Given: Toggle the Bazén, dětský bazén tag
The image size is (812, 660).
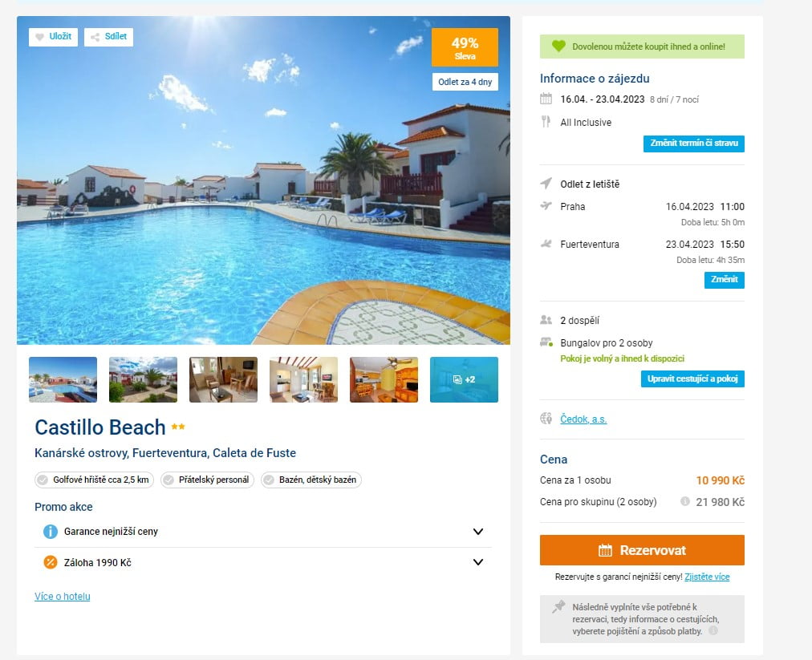Looking at the screenshot, I should (311, 480).
